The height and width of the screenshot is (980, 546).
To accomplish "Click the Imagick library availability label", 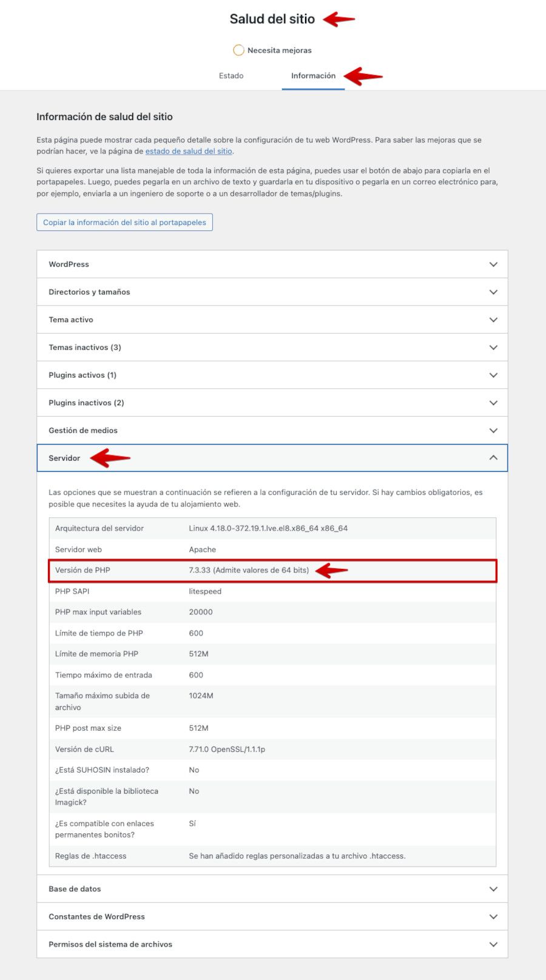I will [107, 797].
